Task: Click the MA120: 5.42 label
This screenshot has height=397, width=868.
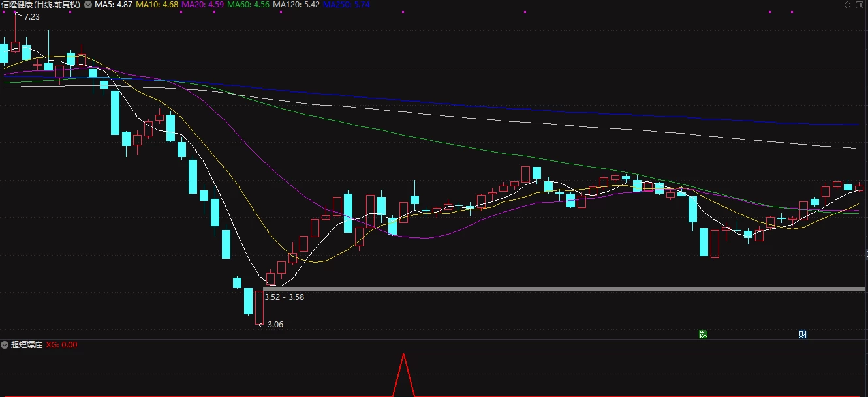Action: tap(296, 5)
